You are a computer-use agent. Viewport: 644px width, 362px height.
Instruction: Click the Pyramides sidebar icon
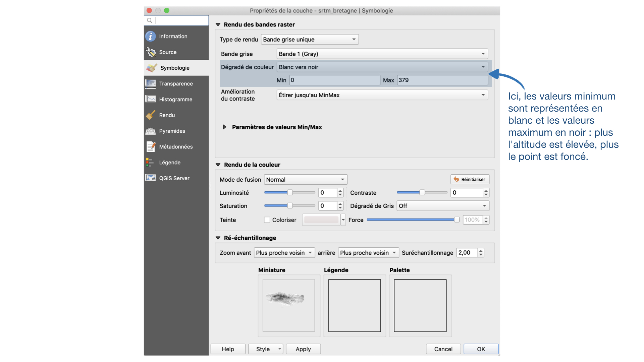coord(150,131)
